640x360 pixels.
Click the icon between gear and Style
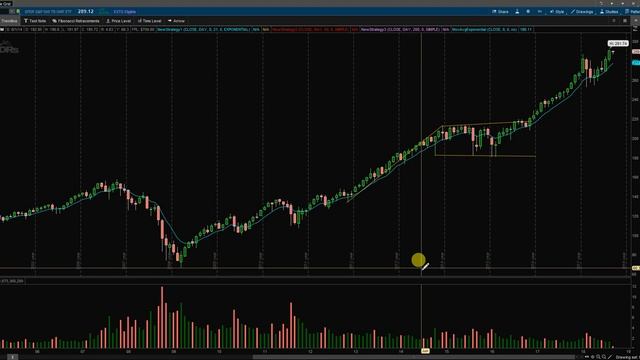coord(540,11)
